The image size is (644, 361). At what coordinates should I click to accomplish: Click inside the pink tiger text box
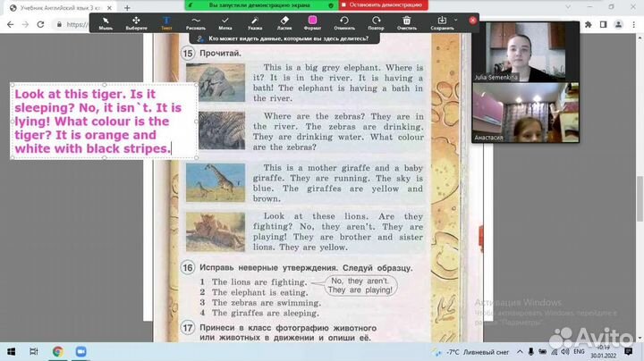click(x=98, y=121)
